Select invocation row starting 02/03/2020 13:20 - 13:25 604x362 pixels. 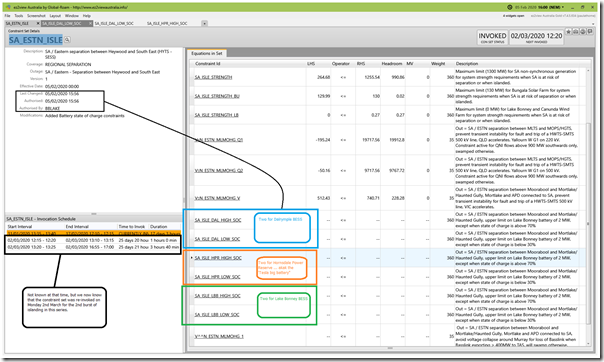(93, 247)
